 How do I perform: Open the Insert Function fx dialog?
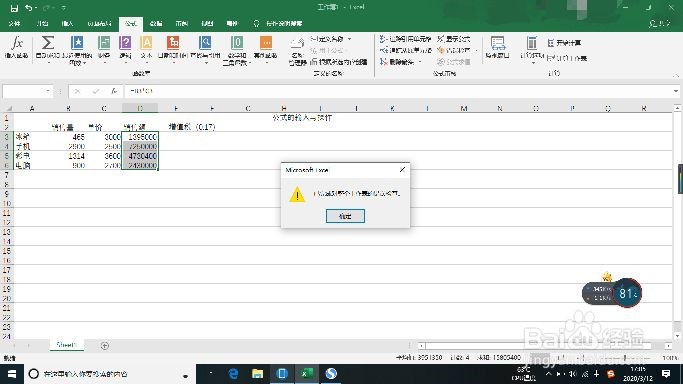click(x=17, y=47)
